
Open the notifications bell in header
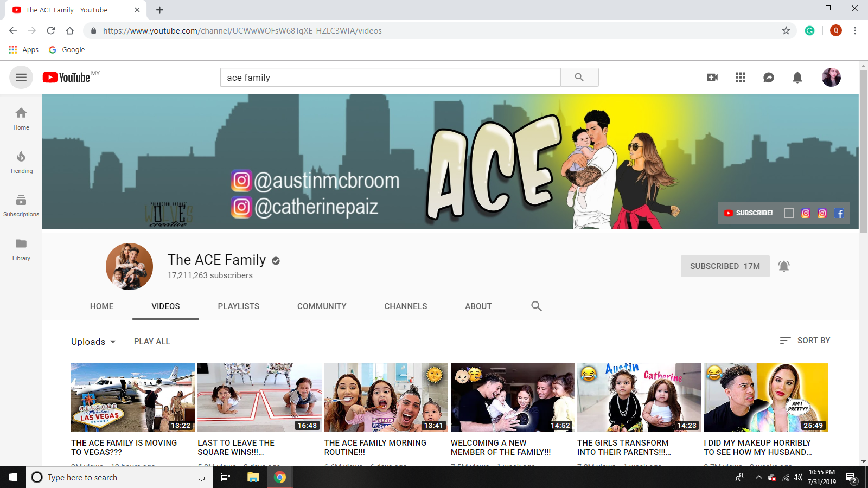[797, 78]
